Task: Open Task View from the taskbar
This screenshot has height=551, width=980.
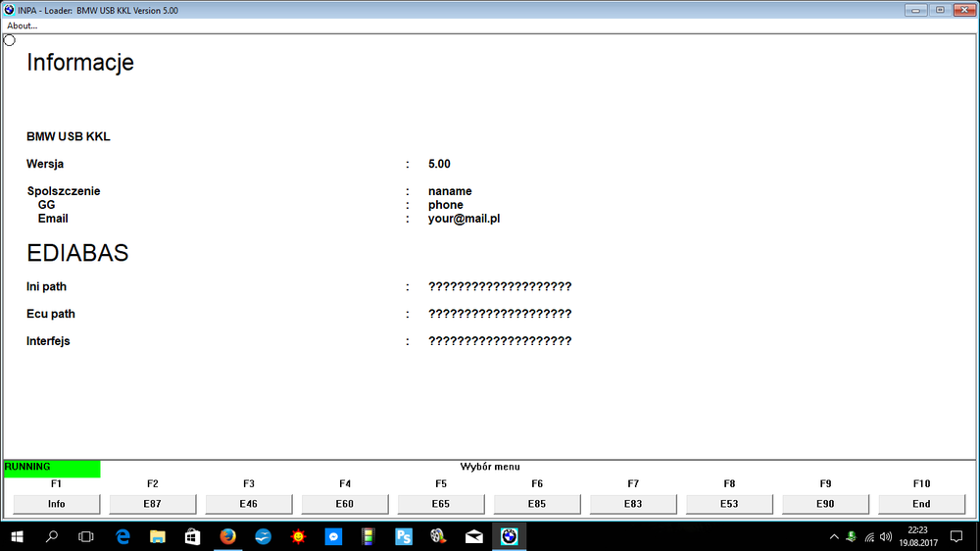Action: coord(86,536)
